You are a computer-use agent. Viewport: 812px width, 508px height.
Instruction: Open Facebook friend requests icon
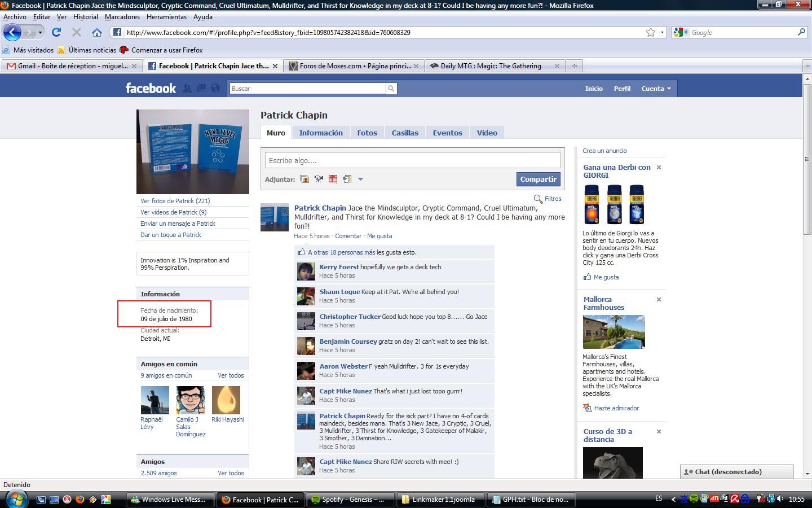point(187,88)
